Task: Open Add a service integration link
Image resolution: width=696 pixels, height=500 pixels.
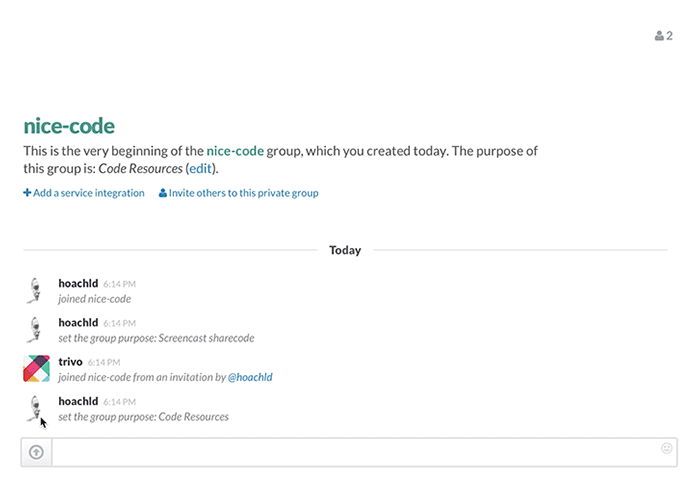Action: (89, 193)
